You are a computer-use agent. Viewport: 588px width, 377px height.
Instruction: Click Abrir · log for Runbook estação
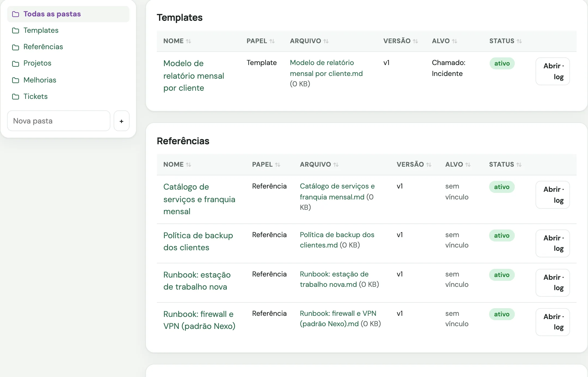pos(553,283)
